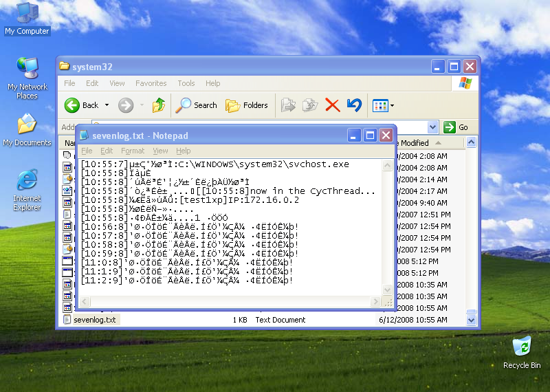Click the Text Document type cell
550x392 pixels.
click(x=280, y=320)
